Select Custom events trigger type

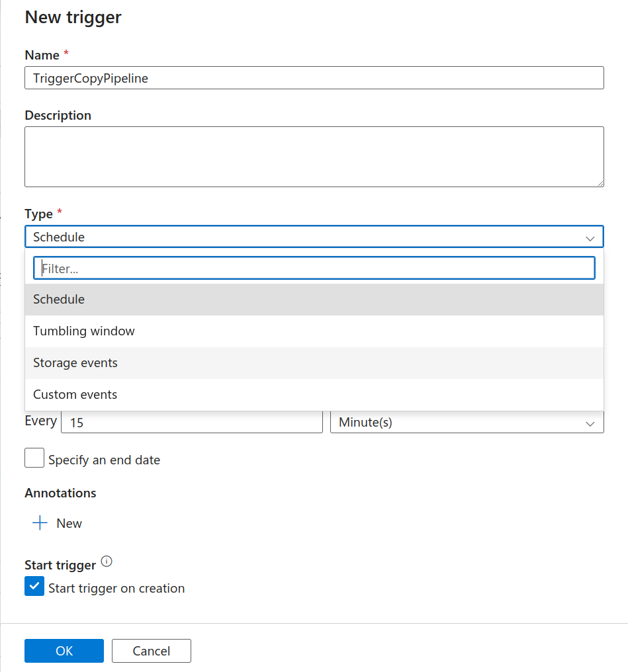pyautogui.click(x=314, y=394)
